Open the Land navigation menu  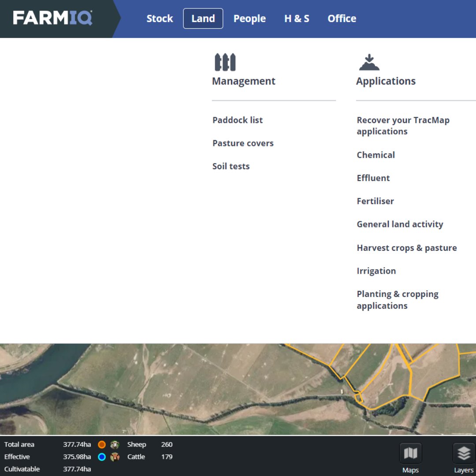click(x=203, y=18)
